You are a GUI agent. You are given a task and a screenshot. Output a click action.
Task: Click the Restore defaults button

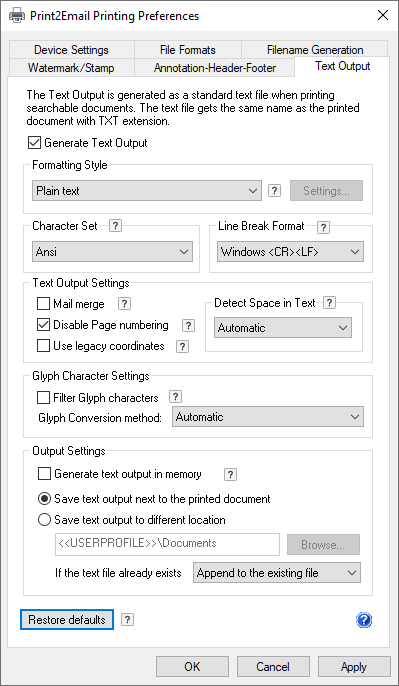tap(67, 620)
